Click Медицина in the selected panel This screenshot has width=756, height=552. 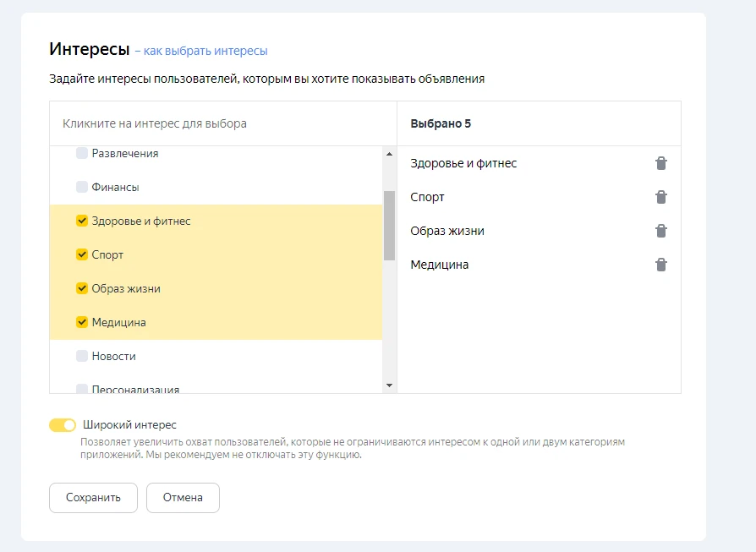click(439, 265)
